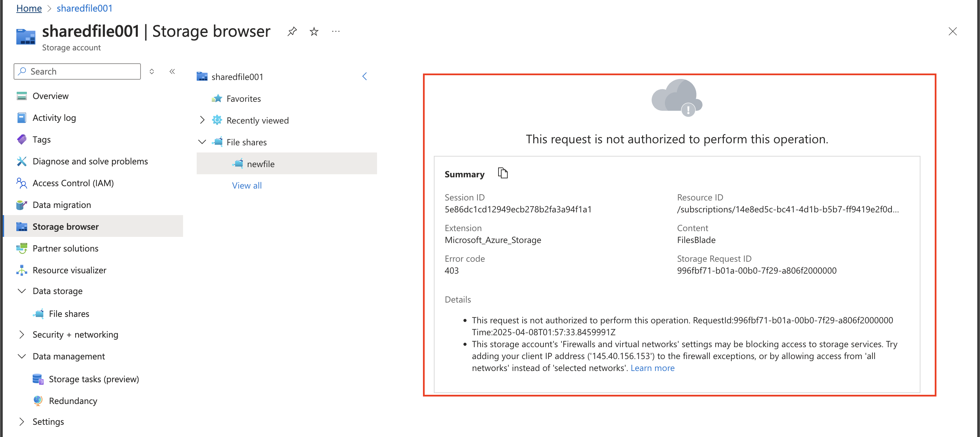Click the Storage Request ID value

[x=756, y=271]
